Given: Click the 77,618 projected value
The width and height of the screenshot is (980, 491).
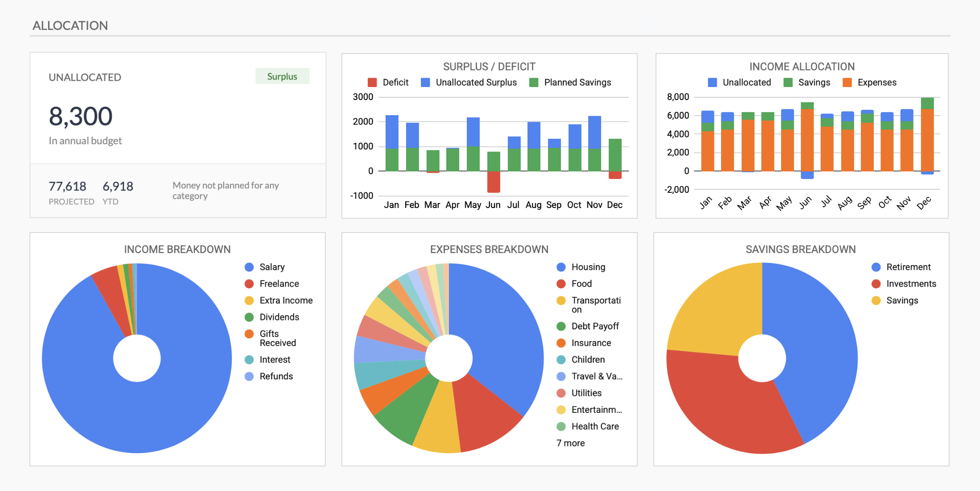Looking at the screenshot, I should (x=67, y=186).
